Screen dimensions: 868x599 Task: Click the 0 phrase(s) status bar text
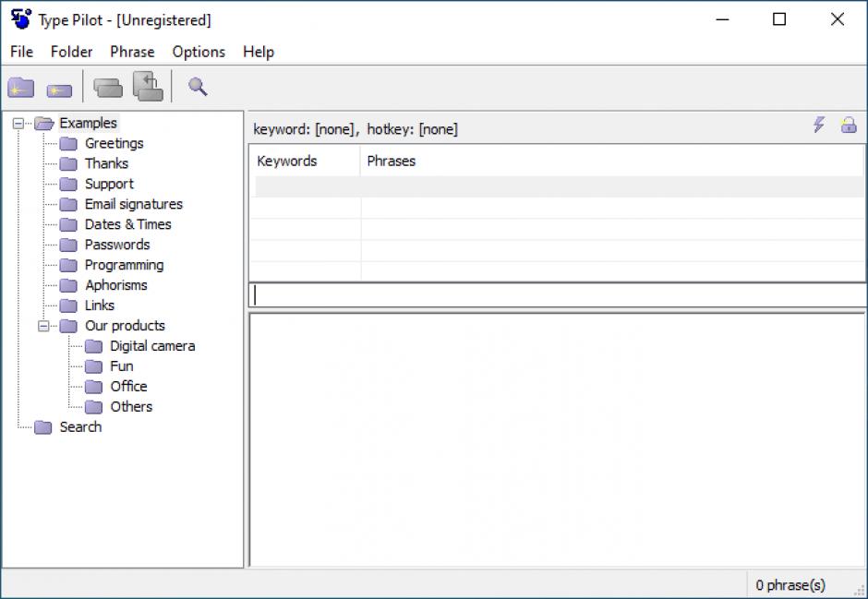[x=790, y=585]
